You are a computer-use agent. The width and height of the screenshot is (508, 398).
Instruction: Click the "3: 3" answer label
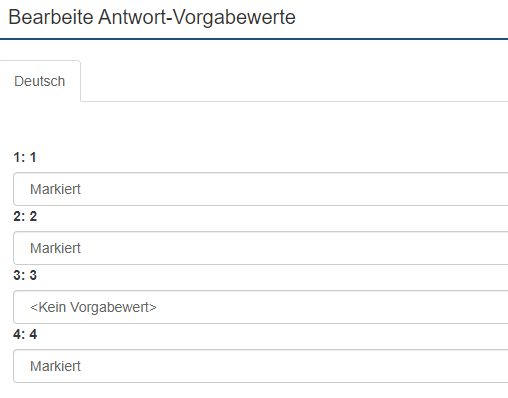click(x=25, y=275)
